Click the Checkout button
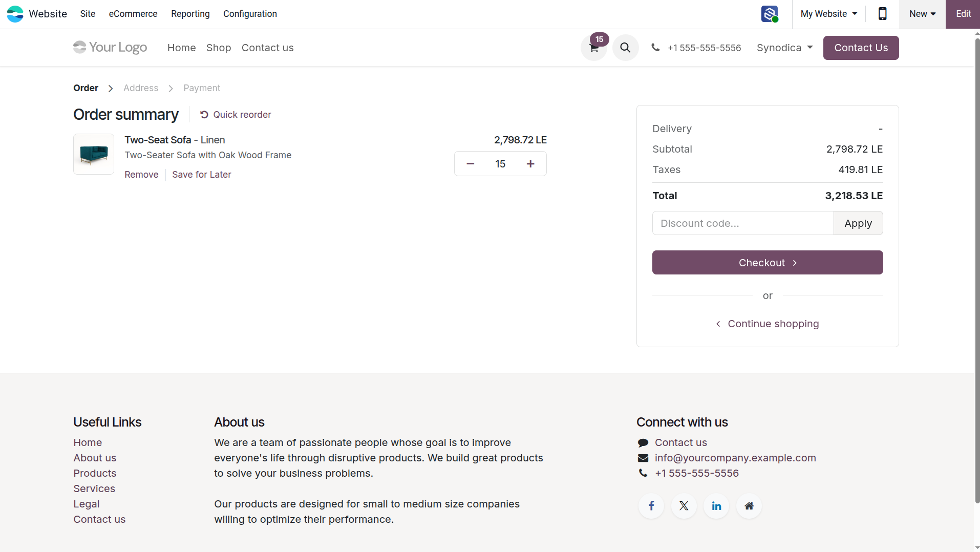 [768, 263]
